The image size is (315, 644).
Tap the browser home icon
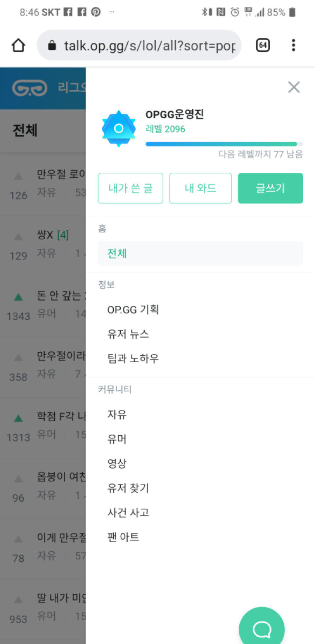[x=18, y=45]
